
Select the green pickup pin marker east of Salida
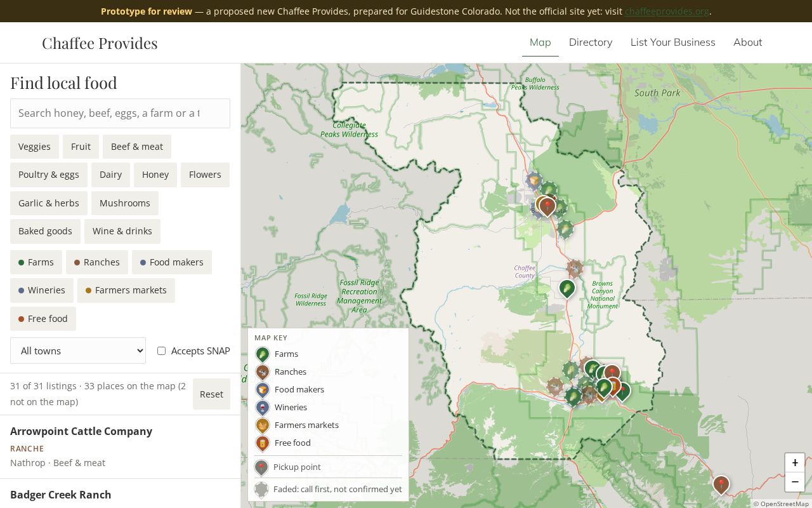[622, 391]
